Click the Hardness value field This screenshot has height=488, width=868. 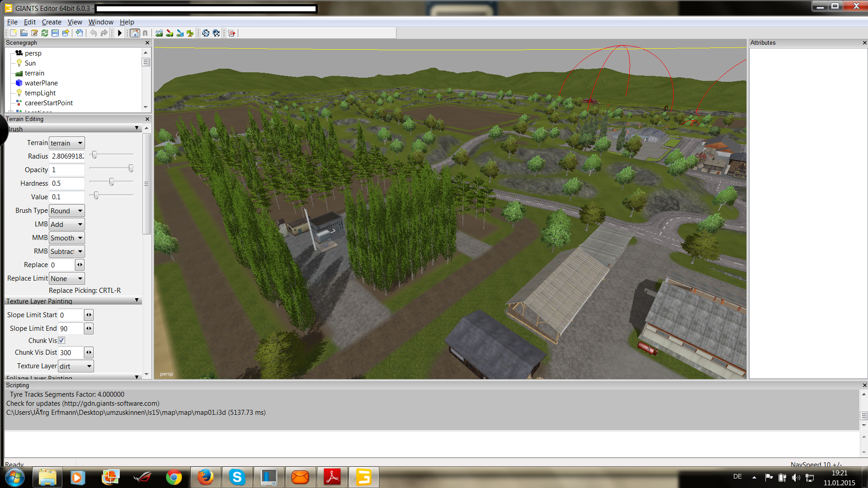[67, 183]
